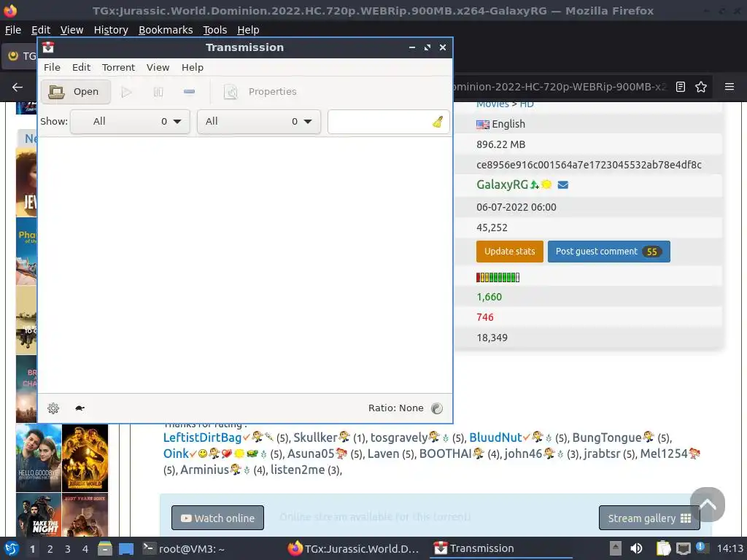
Task: Toggle Firefox reader view icon
Action: pyautogui.click(x=681, y=87)
